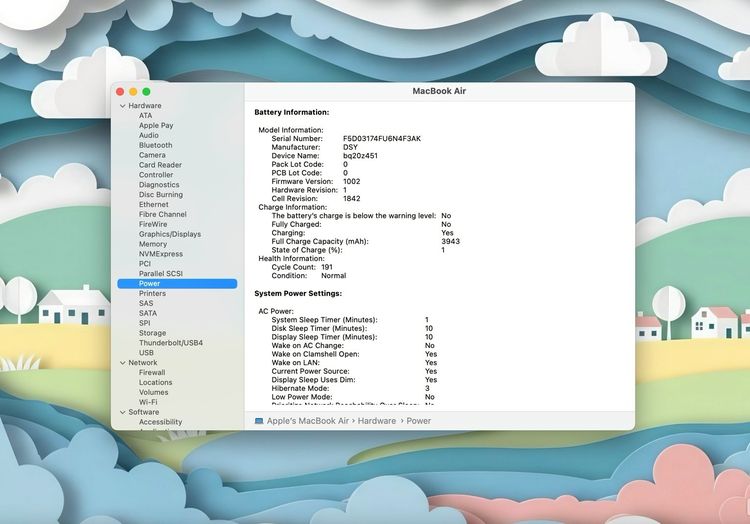
Task: Open Printers in the sidebar
Action: tap(152, 294)
